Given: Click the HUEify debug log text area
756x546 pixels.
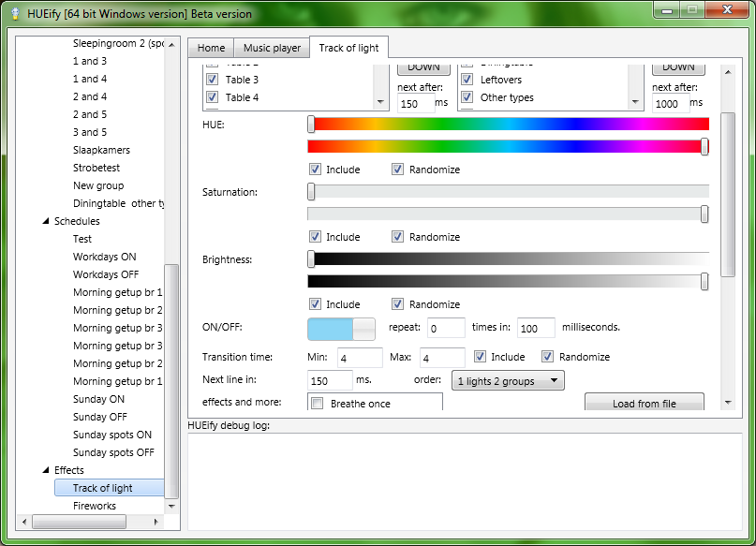Looking at the screenshot, I should (x=465, y=482).
